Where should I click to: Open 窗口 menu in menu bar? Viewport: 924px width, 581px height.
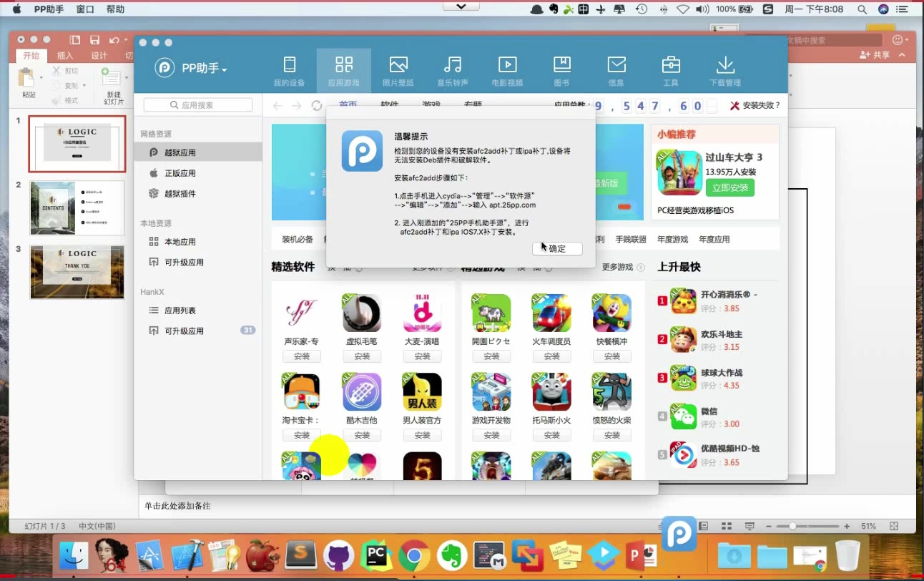(85, 9)
